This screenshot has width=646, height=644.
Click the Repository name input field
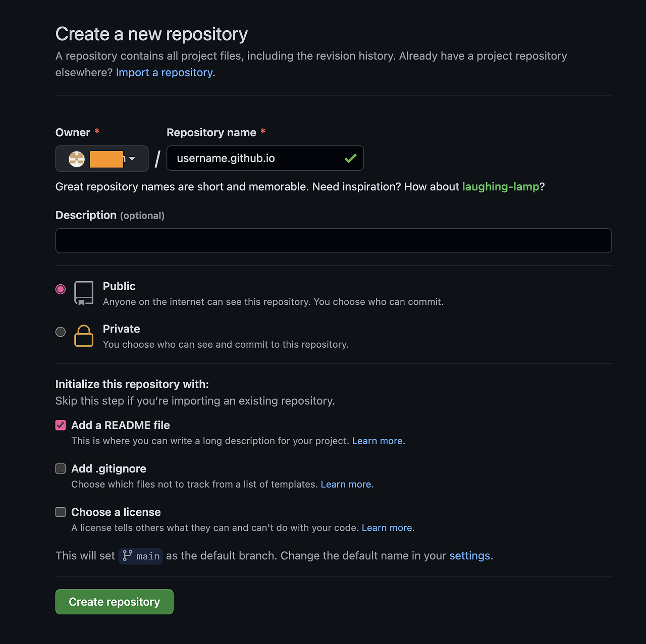point(265,158)
